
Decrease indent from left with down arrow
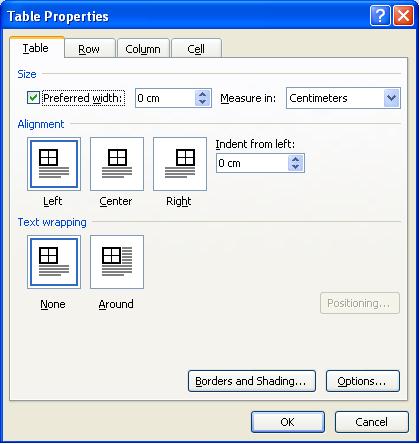pyautogui.click(x=295, y=167)
